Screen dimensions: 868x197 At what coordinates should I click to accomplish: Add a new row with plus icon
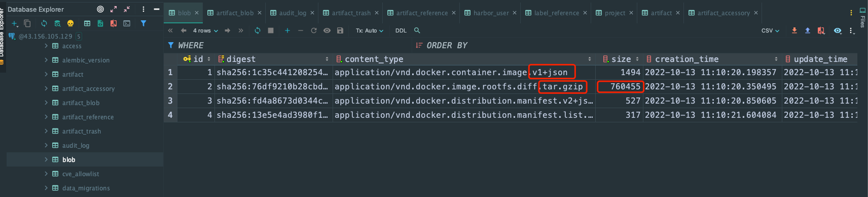[287, 30]
